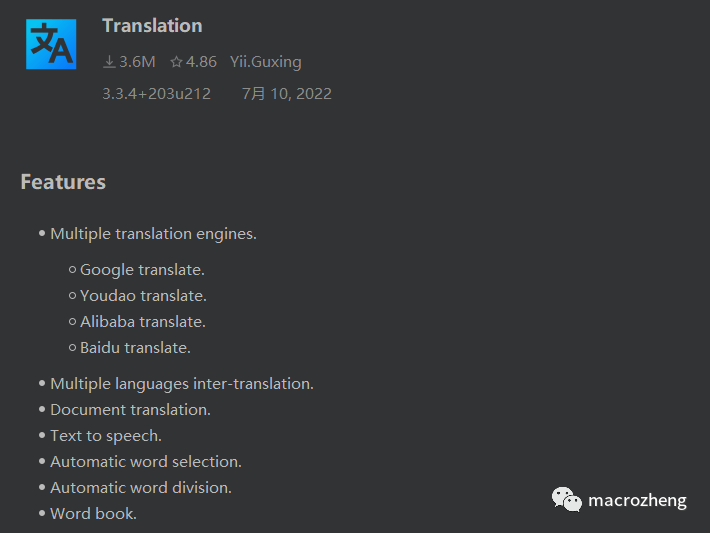Click the Youdao translate list item
This screenshot has width=710, height=533.
click(143, 296)
